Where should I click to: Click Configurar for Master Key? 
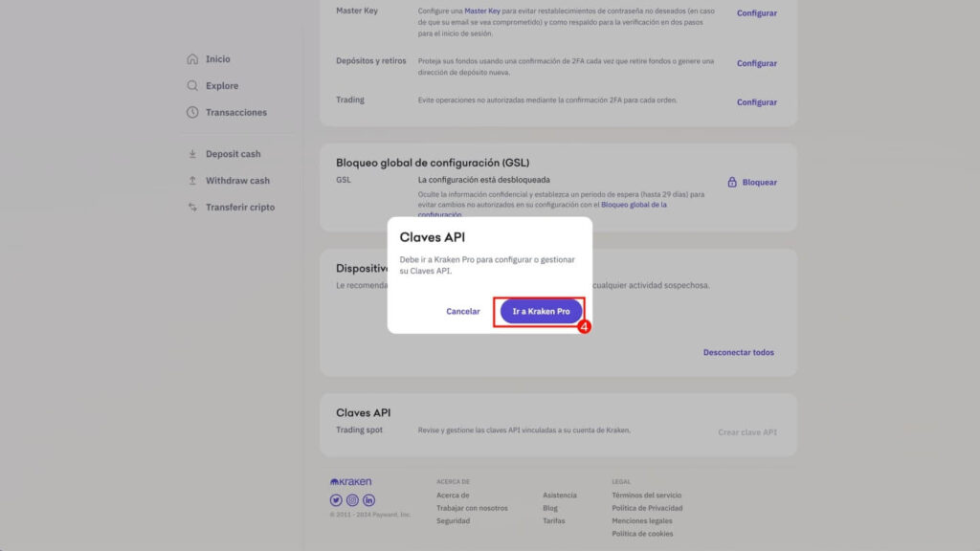[757, 13]
